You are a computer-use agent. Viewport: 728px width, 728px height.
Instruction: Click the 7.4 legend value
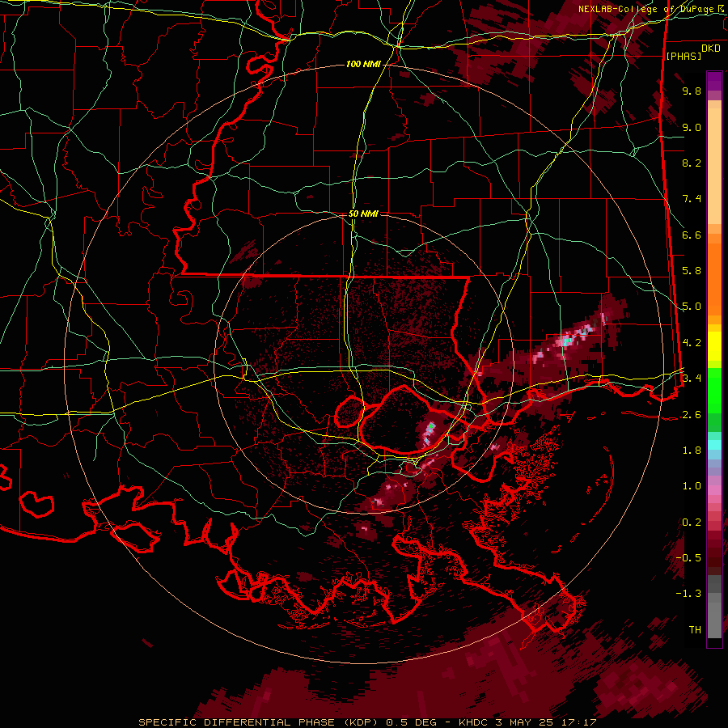[692, 199]
